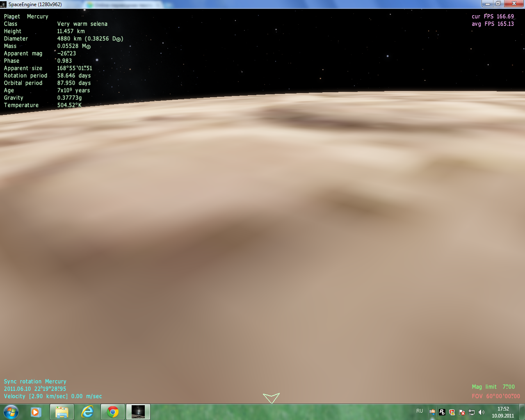Click the 'FOV' field of view readout
The width and height of the screenshot is (525, 420).
(x=495, y=396)
